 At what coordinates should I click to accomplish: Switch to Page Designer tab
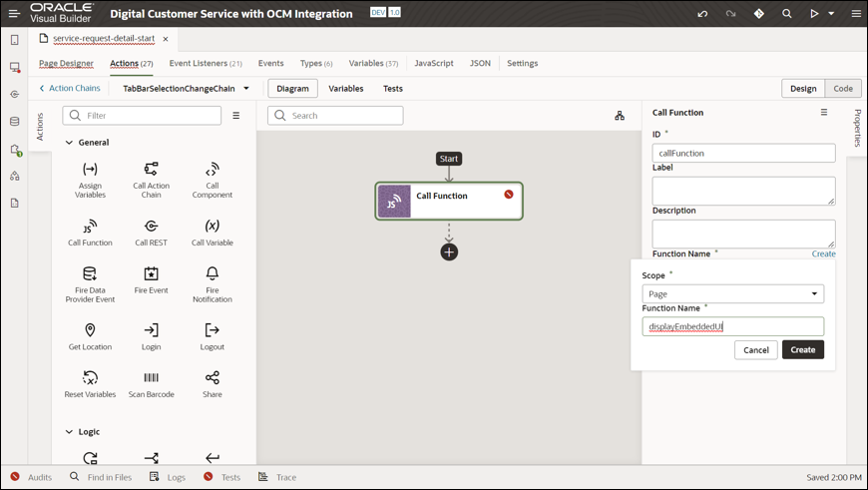pyautogui.click(x=66, y=63)
